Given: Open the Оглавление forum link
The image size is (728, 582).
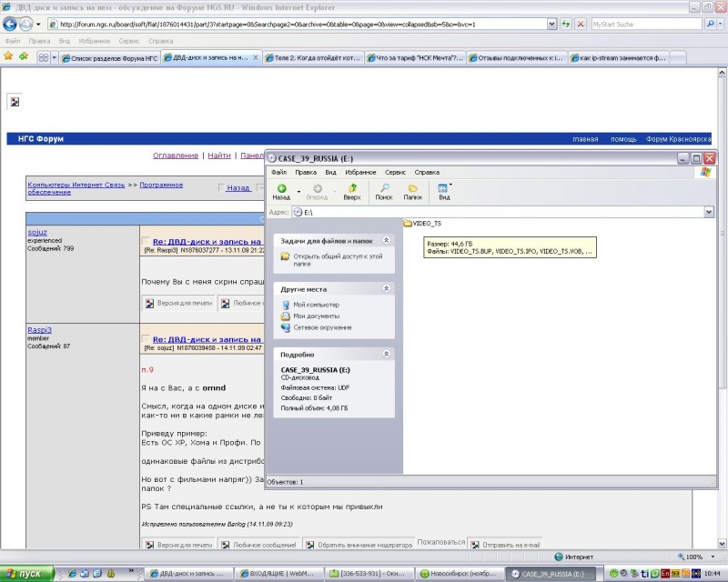Looking at the screenshot, I should 175,156.
